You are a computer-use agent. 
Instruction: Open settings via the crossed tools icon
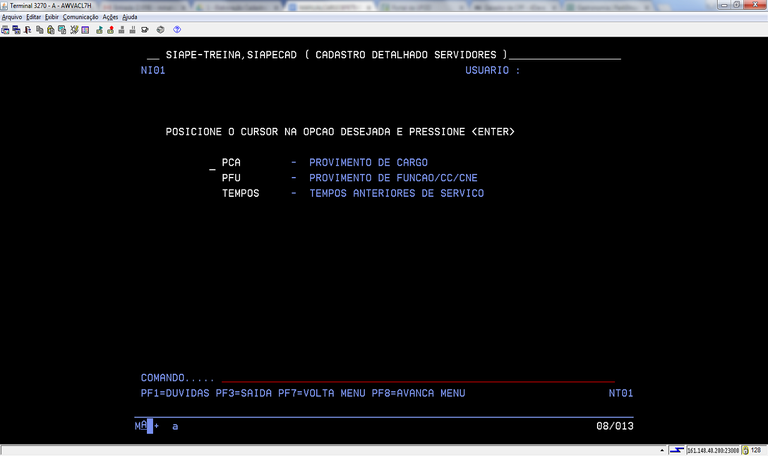pyautogui.click(x=74, y=30)
